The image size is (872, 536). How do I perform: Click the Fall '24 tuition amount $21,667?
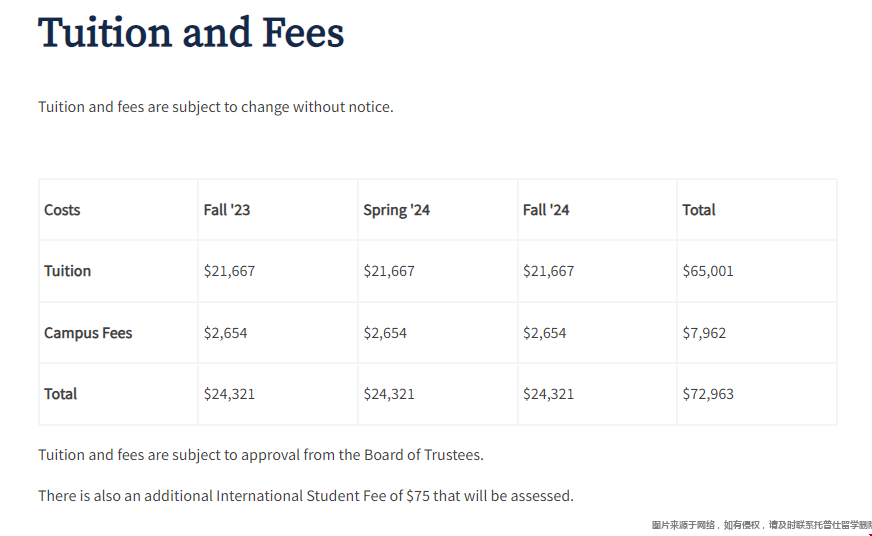[548, 271]
